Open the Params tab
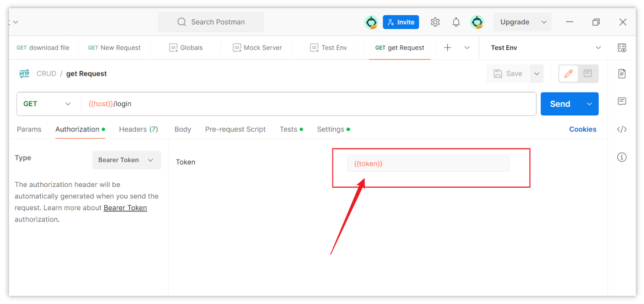This screenshot has width=644, height=304. (x=29, y=129)
